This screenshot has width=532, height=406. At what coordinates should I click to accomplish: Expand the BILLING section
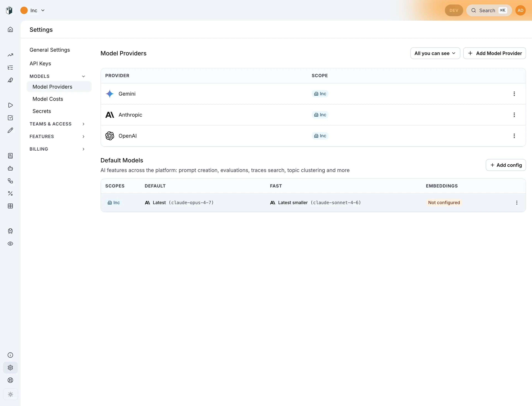[57, 149]
